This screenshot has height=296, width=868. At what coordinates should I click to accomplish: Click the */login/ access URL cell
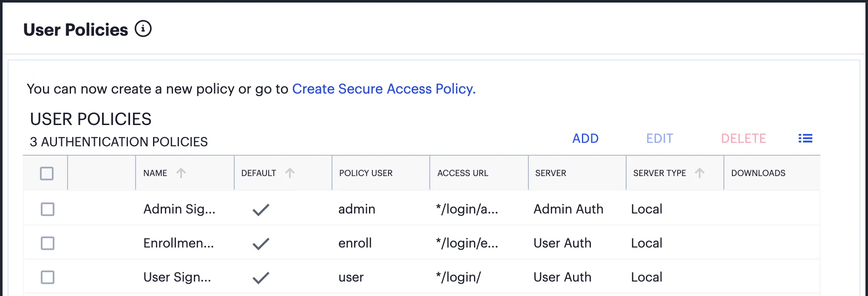point(459,277)
